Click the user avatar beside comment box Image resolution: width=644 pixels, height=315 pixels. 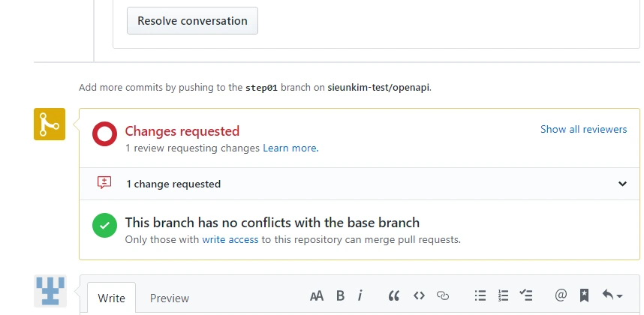tap(50, 291)
